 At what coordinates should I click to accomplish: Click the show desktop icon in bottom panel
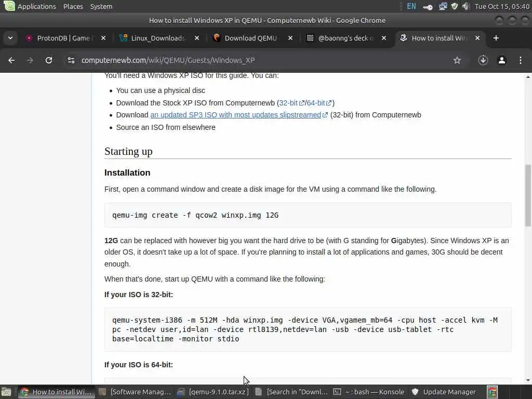coord(6,392)
